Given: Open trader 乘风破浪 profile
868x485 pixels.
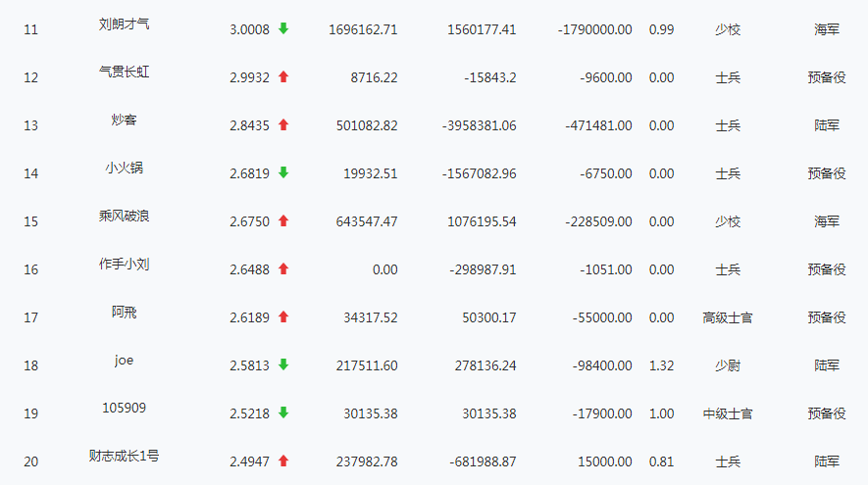Looking at the screenshot, I should coord(124,216).
